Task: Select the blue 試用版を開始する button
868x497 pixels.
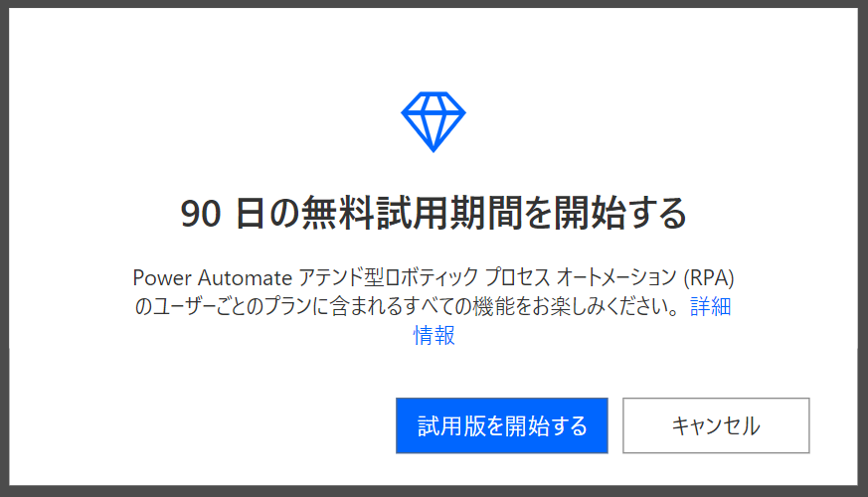Action: click(501, 425)
